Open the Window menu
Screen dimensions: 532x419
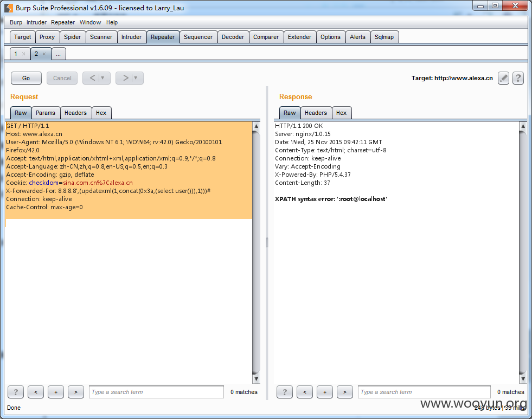(90, 22)
